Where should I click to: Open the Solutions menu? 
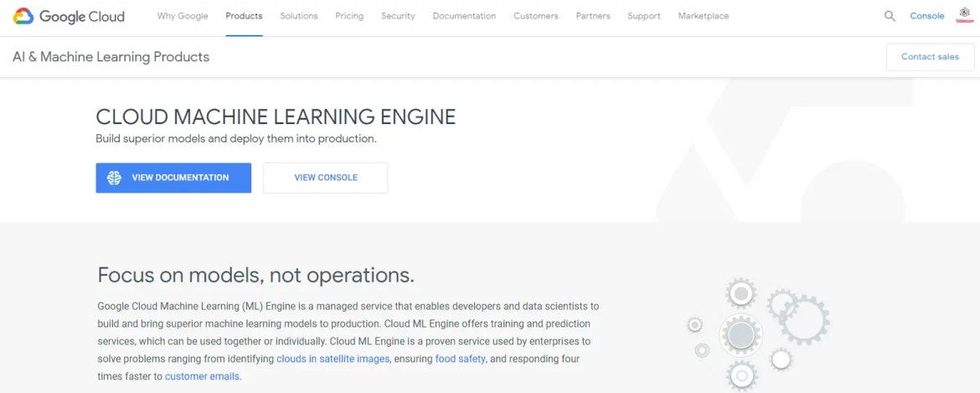click(299, 16)
